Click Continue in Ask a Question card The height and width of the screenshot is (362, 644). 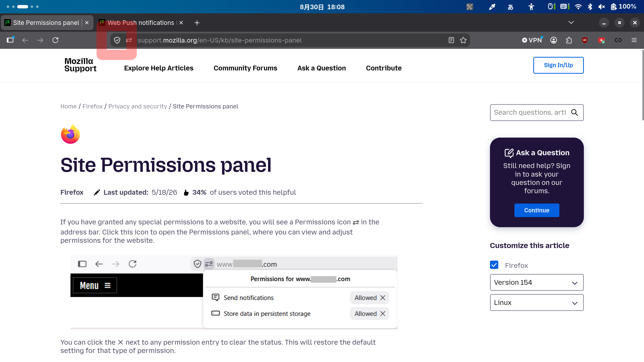pos(537,210)
